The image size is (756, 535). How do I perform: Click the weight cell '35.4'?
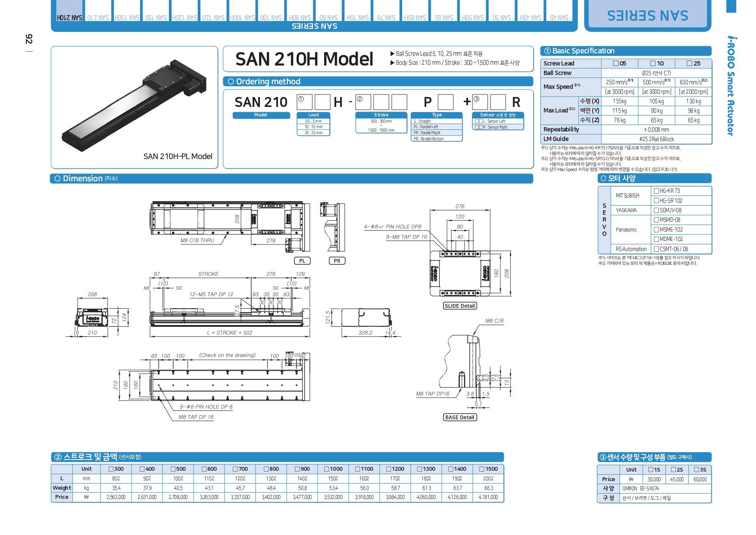coord(116,488)
